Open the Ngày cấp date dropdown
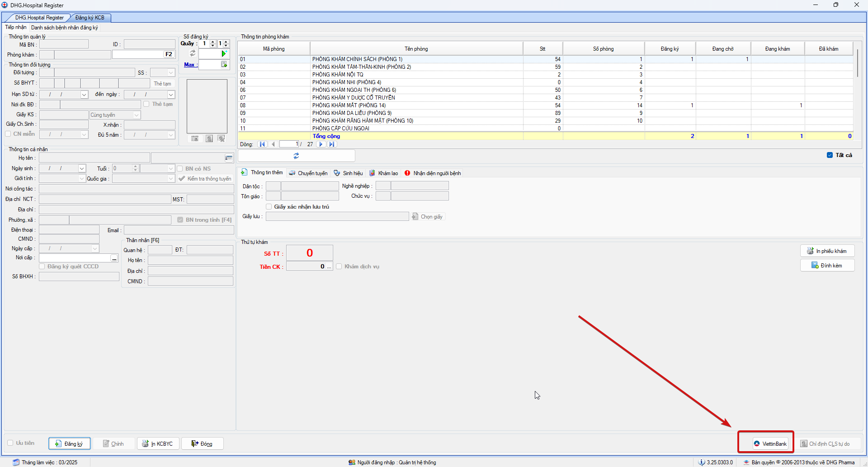 [95, 248]
